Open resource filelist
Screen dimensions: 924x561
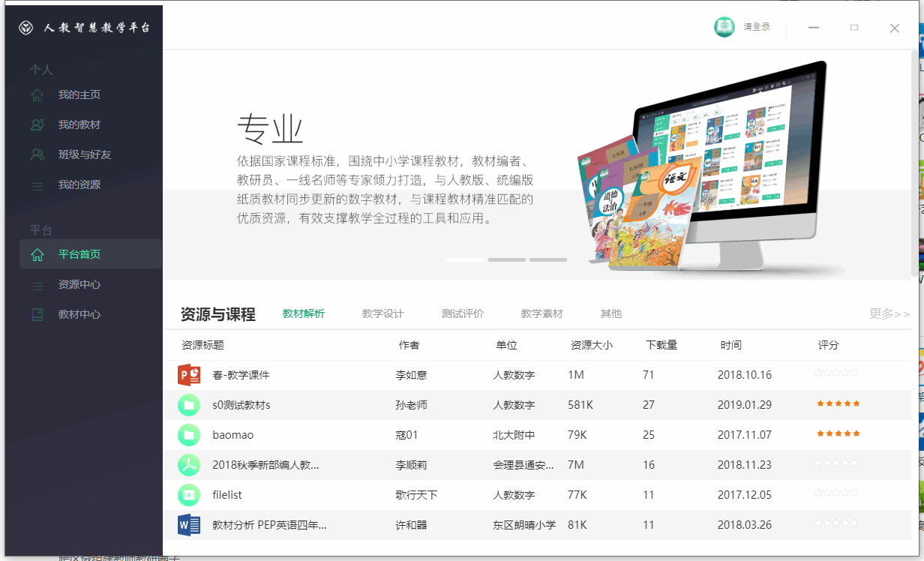(x=227, y=495)
